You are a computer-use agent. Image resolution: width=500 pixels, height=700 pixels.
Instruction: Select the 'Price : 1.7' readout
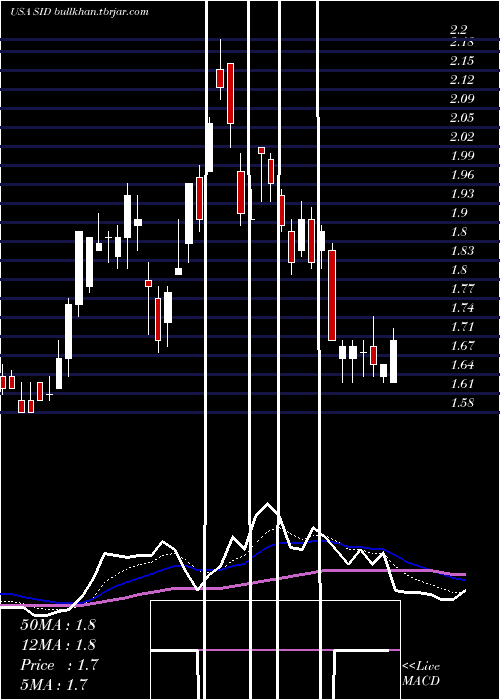pyautogui.click(x=59, y=665)
